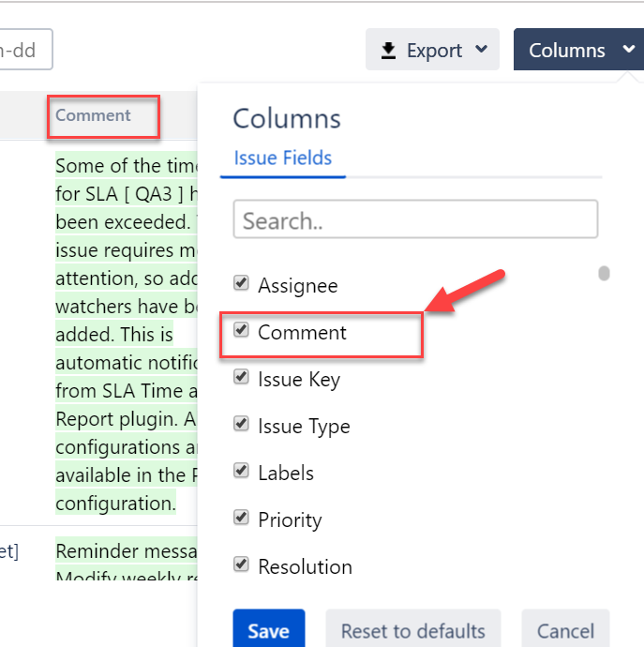Click the Export download icon
644x647 pixels.
point(388,51)
